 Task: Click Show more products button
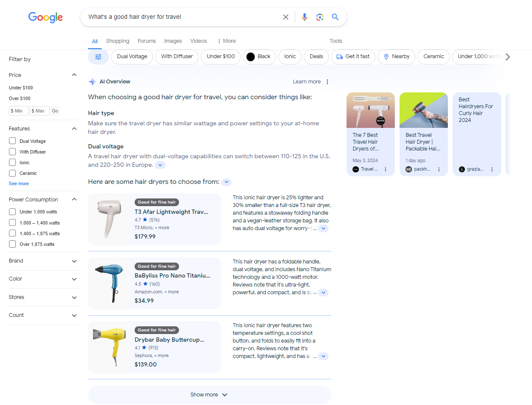209,395
